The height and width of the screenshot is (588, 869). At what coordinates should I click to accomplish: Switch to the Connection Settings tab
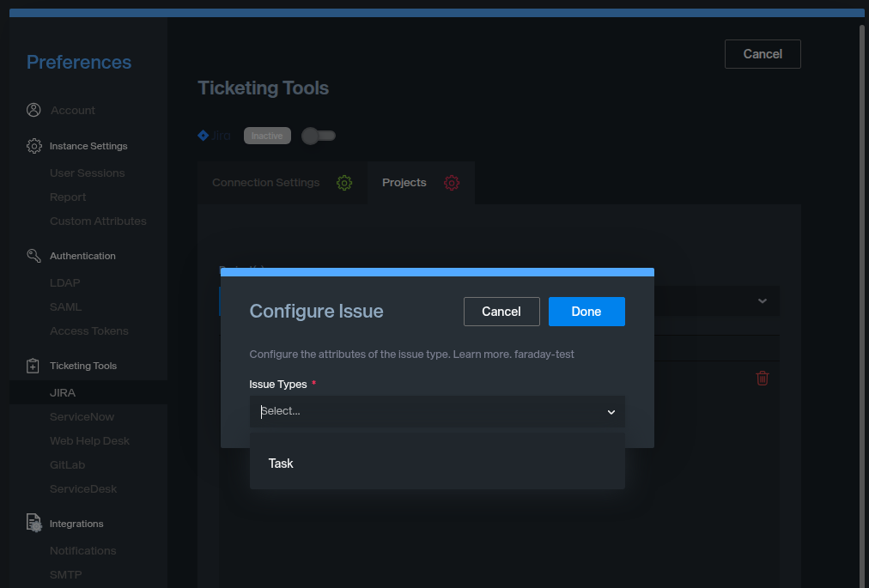[x=266, y=183]
